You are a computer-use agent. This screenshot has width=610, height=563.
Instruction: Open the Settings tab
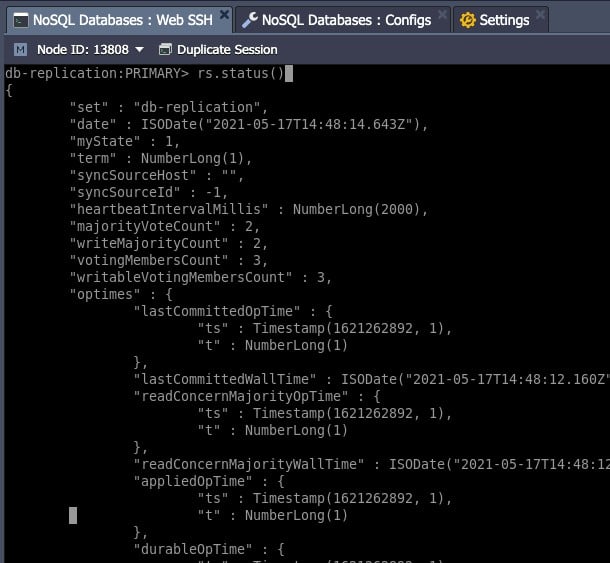[501, 20]
